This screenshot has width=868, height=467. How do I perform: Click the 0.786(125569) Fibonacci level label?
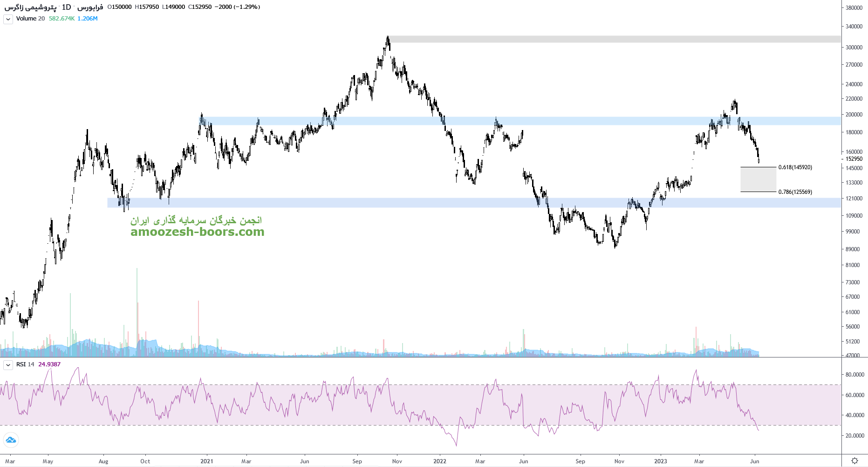(x=795, y=192)
